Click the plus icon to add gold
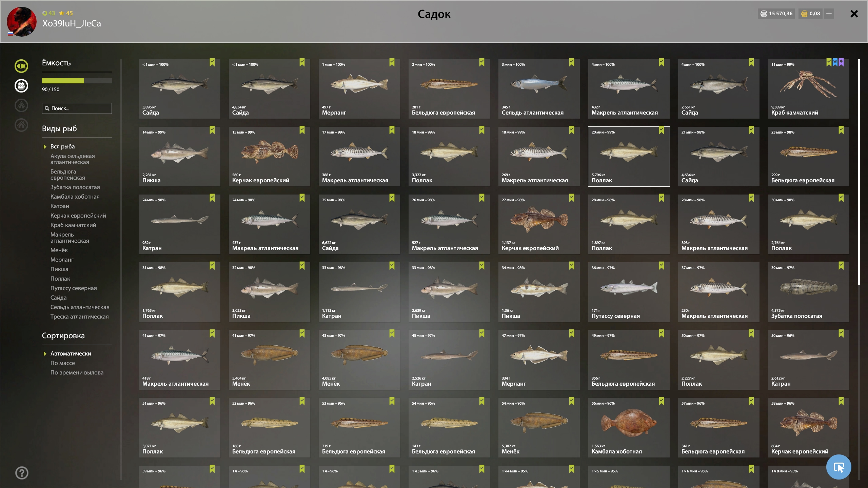868x488 pixels. coord(829,14)
